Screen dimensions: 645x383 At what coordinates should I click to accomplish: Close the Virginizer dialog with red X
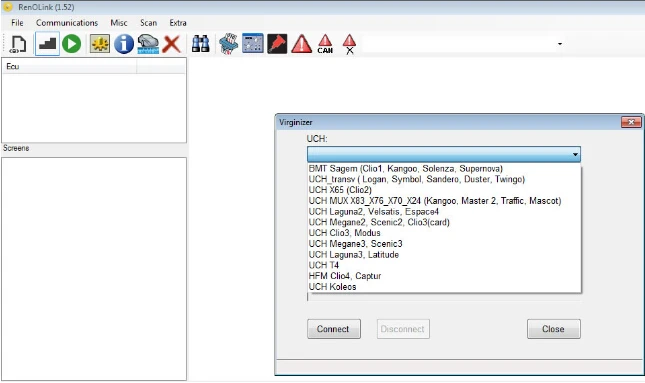click(x=631, y=122)
